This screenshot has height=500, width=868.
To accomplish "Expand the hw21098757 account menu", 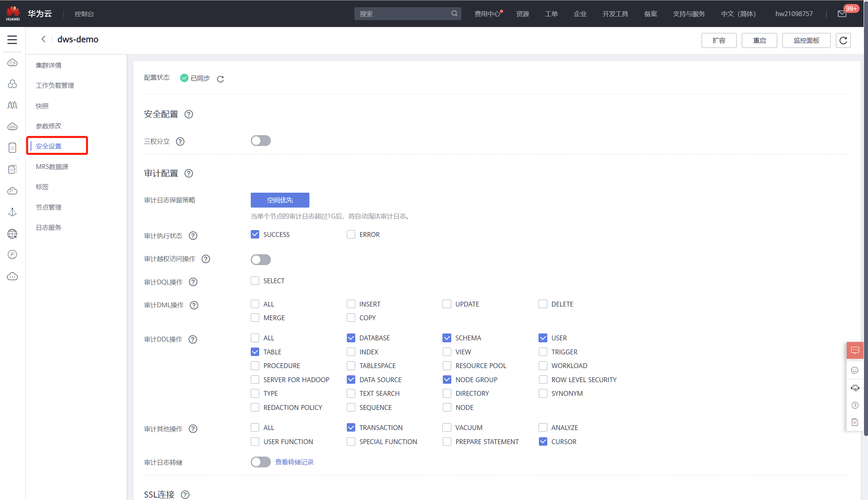I will (794, 14).
